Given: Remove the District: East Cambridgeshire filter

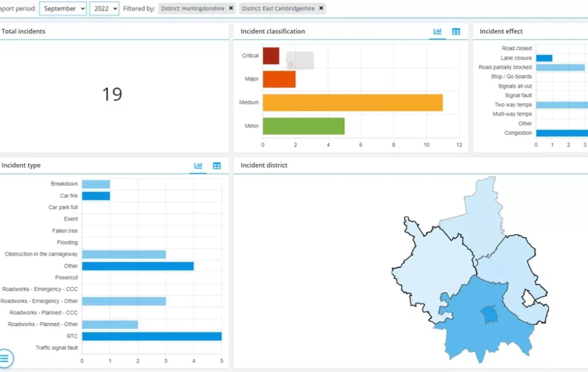Looking at the screenshot, I should (x=321, y=9).
